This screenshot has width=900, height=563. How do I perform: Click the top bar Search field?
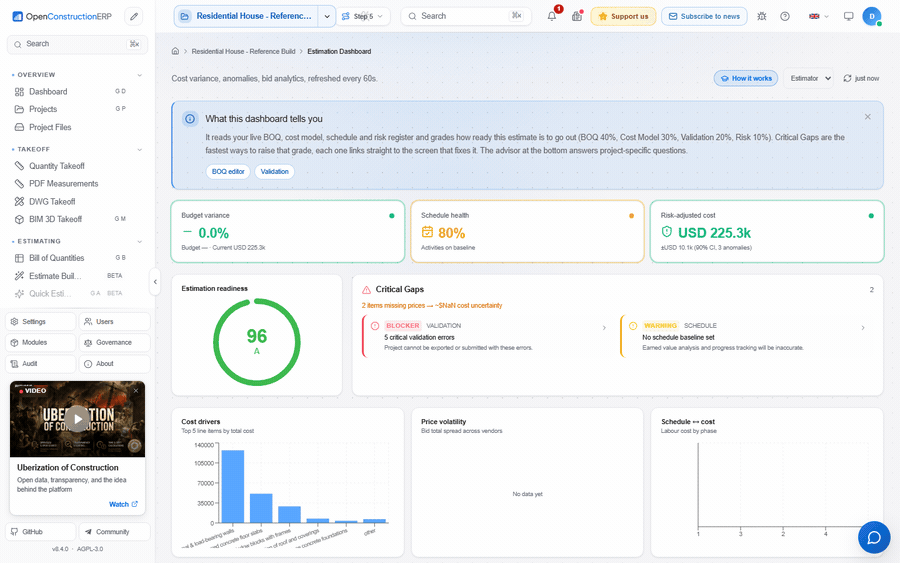(467, 16)
